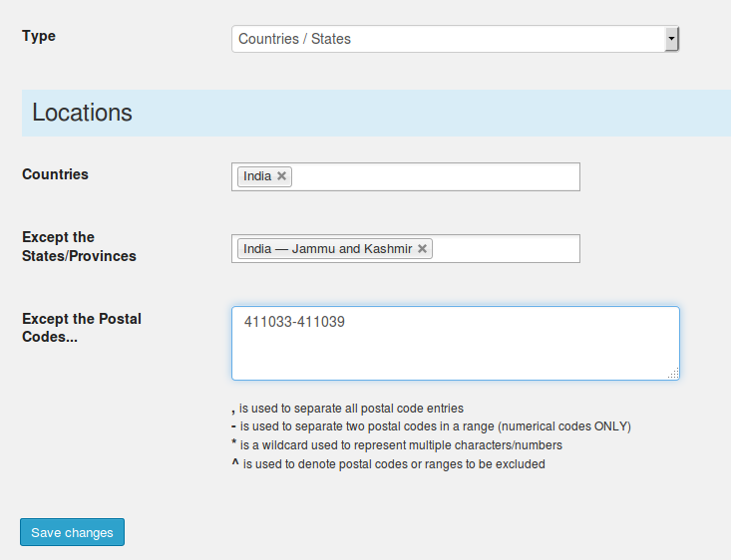
Task: Click the caret exclusion help line
Action: (x=388, y=464)
